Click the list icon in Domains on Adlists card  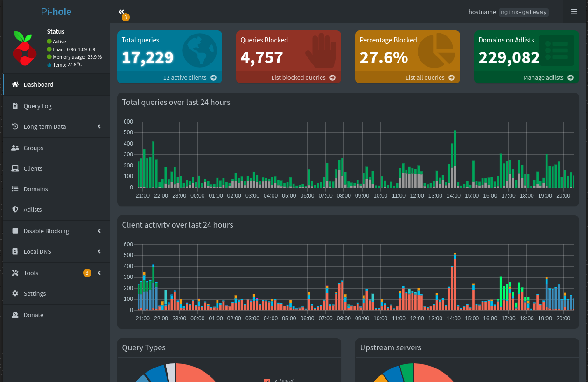[x=557, y=50]
